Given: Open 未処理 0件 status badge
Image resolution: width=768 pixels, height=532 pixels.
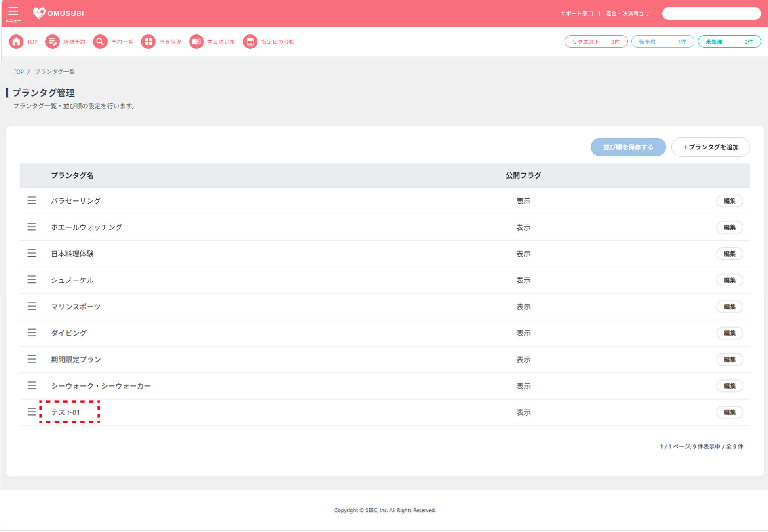Looking at the screenshot, I should point(729,42).
